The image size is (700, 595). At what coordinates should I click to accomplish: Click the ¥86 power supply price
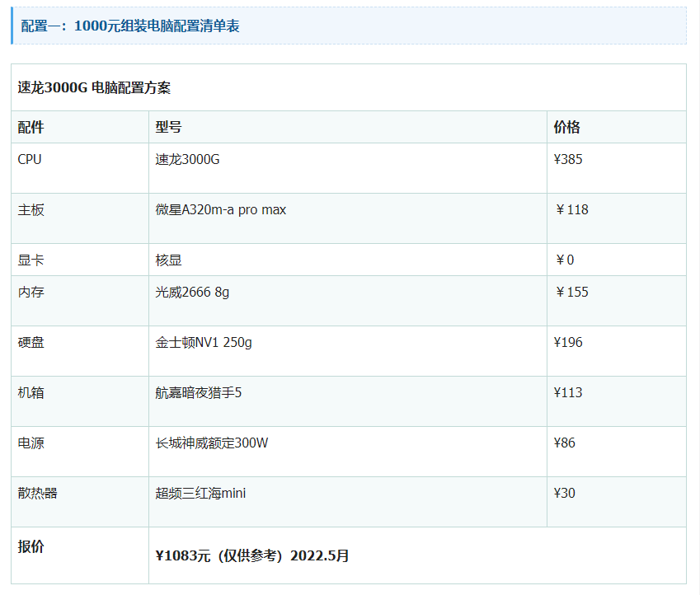pyautogui.click(x=565, y=443)
